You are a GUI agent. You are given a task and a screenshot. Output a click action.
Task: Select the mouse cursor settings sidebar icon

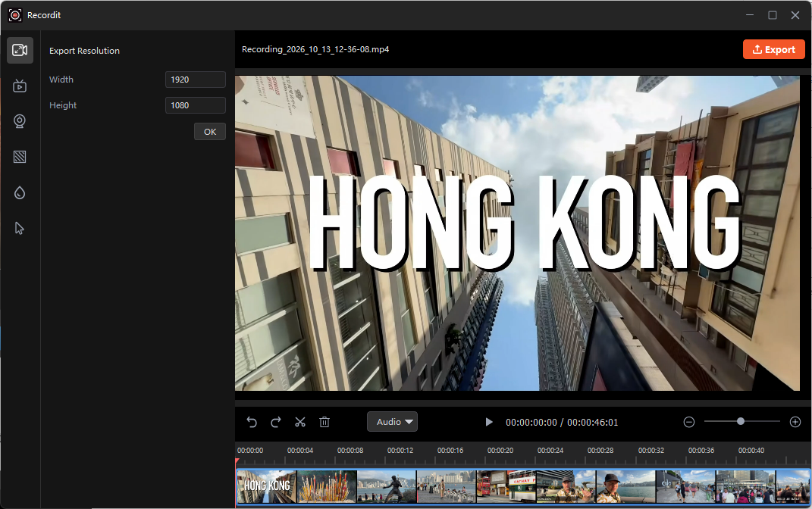20,228
